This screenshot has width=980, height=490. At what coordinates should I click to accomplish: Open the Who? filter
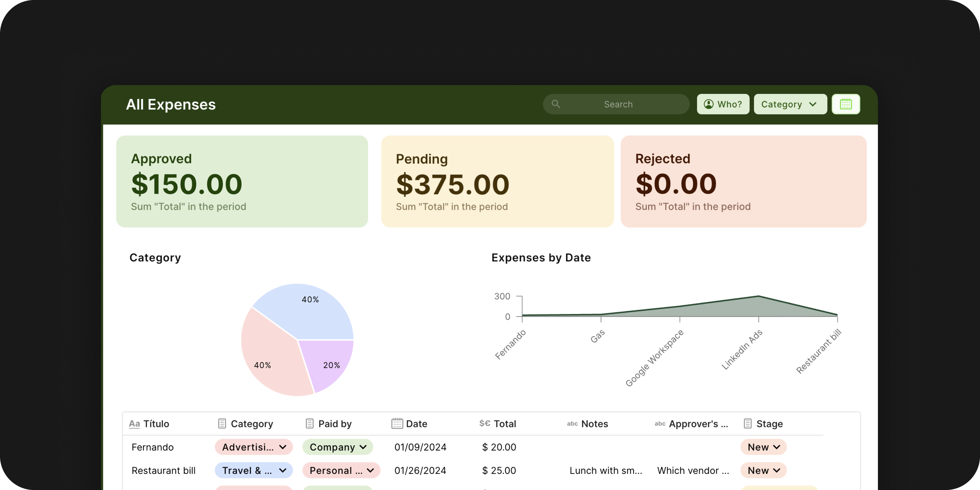click(x=723, y=104)
